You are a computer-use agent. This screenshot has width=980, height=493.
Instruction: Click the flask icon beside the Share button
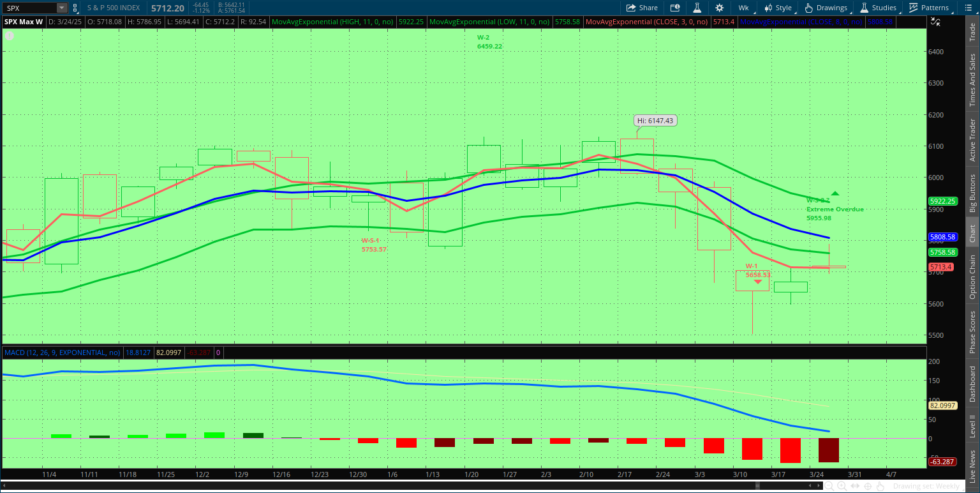point(697,8)
